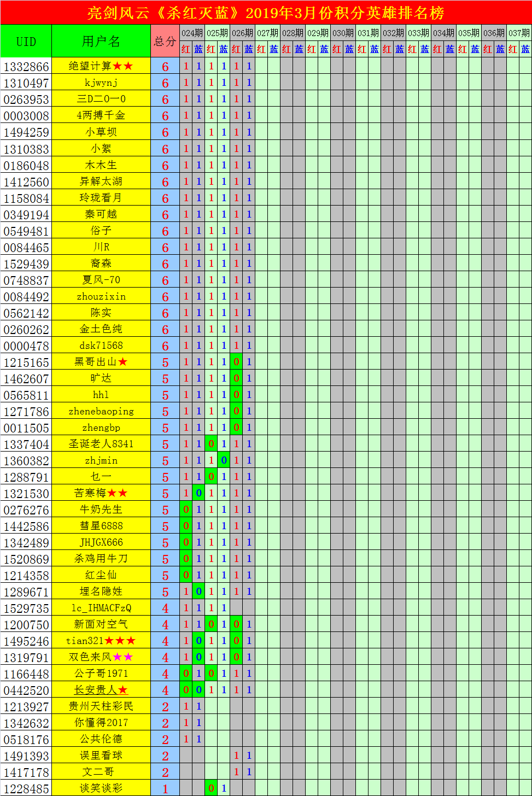Image resolution: width=532 pixels, height=796 pixels.
Task: Select the 用户名 column header
Action: pyautogui.click(x=101, y=42)
